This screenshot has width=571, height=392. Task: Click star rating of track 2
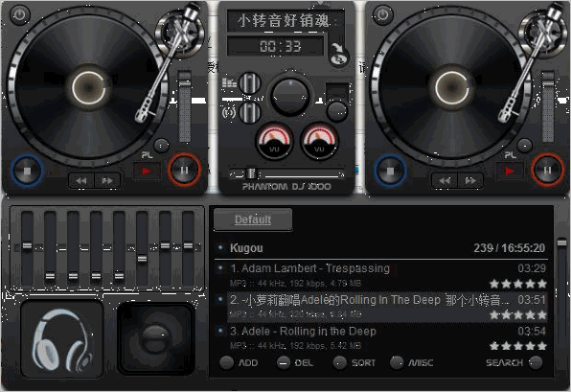click(518, 314)
